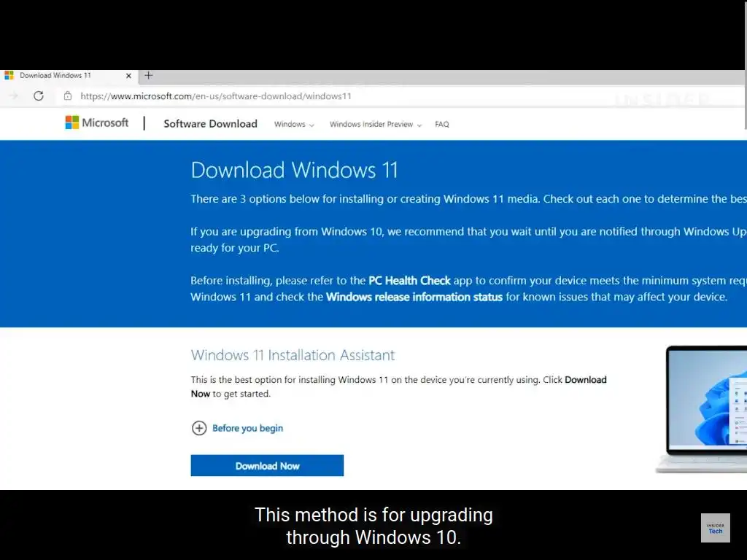Open the FAQ menu item
The width and height of the screenshot is (747, 560).
click(x=441, y=124)
